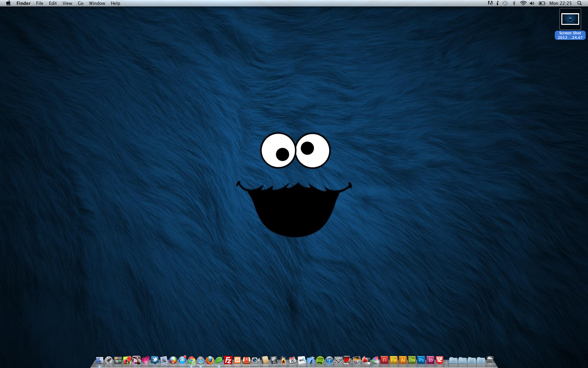
Task: Open the File menu
Action: point(40,3)
